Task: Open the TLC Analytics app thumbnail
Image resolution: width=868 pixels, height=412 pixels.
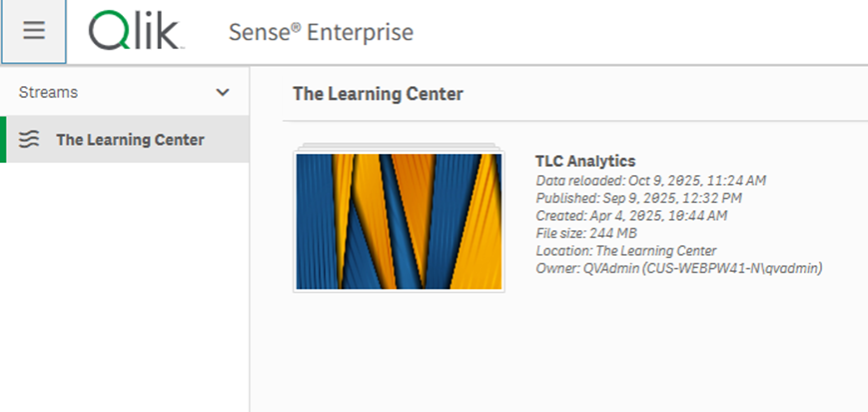Action: (x=399, y=220)
